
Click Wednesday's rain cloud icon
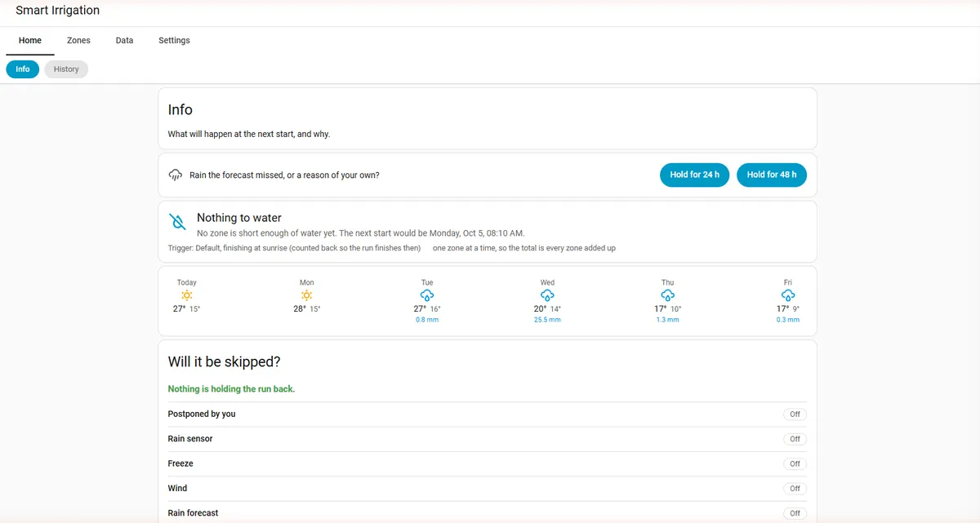click(547, 295)
